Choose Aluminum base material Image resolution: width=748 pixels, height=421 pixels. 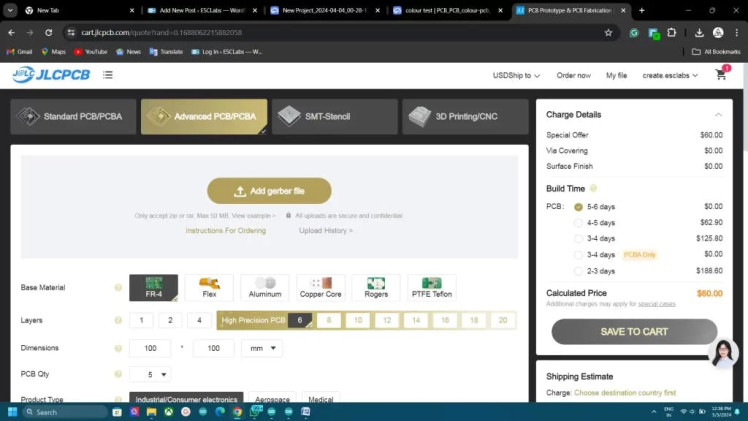265,288
